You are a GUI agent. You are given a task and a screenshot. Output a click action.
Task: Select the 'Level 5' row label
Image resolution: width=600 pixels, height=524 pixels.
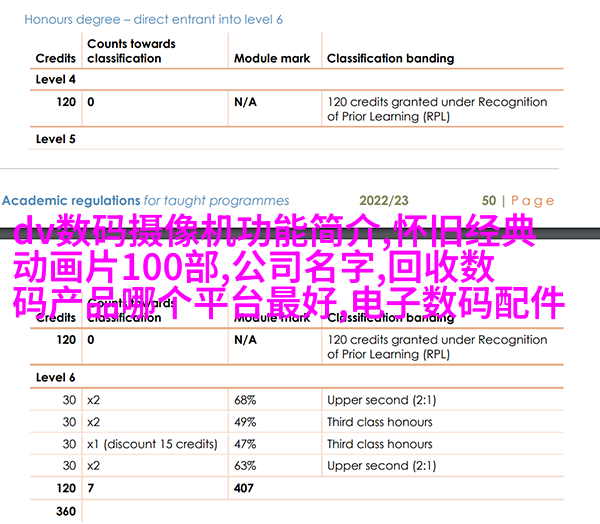click(x=55, y=139)
